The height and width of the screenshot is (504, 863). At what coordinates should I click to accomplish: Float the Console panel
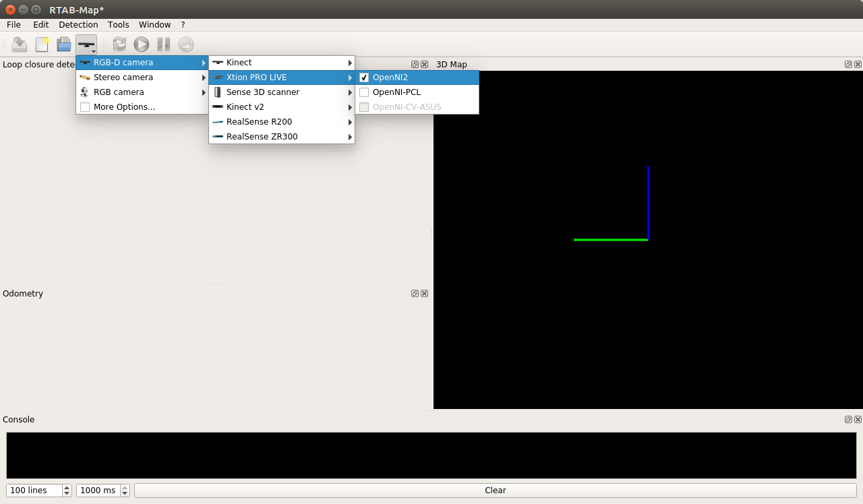(x=848, y=419)
